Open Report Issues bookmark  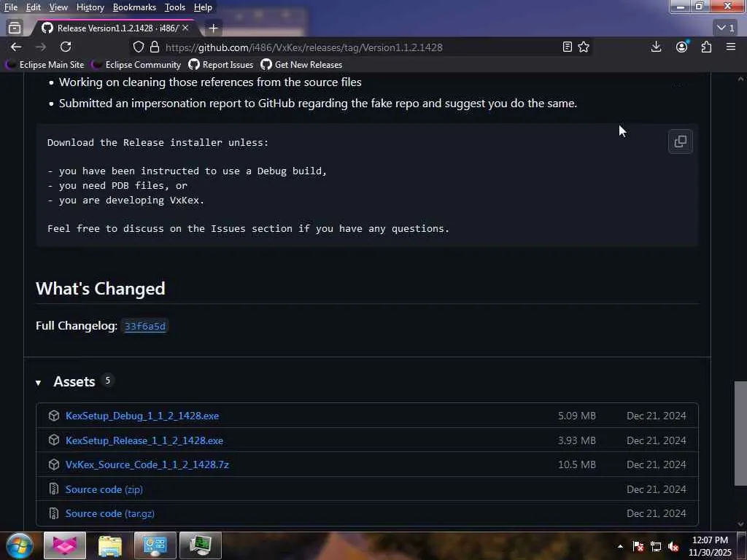(221, 65)
